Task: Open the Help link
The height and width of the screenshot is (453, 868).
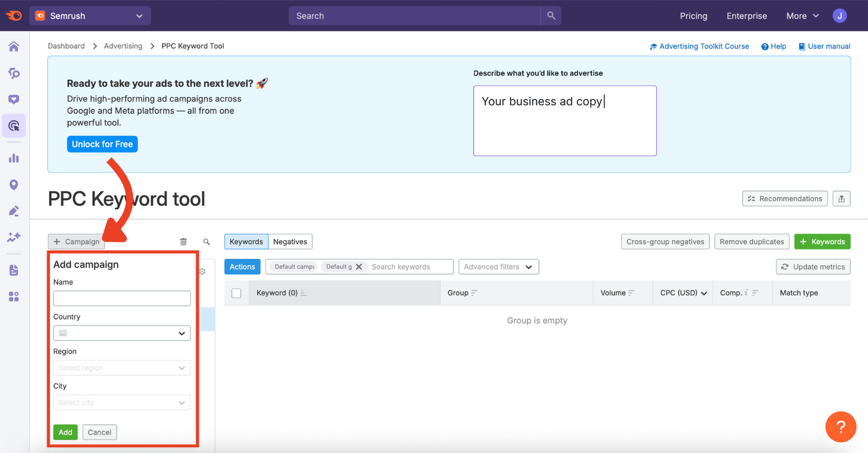Action: (x=774, y=46)
